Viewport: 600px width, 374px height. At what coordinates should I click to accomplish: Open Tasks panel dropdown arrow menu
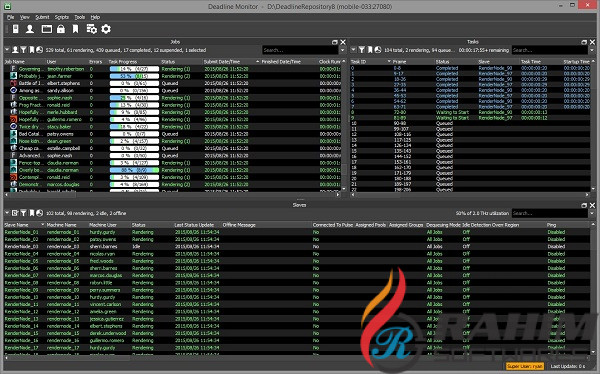point(353,50)
